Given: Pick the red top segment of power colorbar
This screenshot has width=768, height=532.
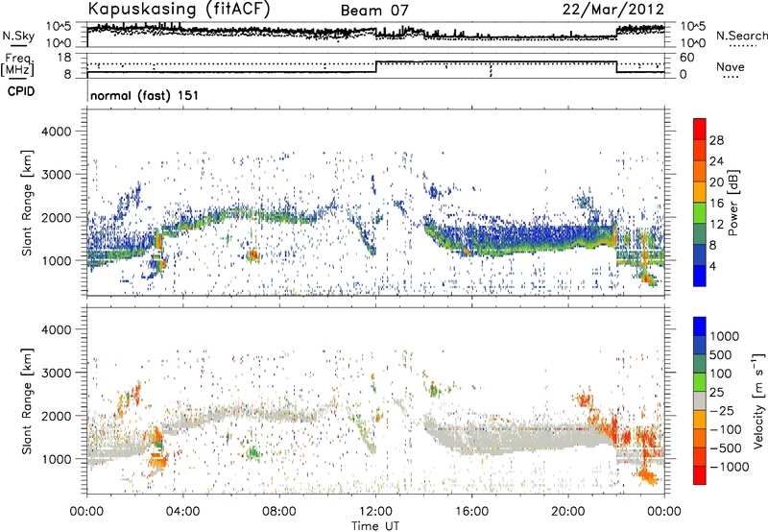Looking at the screenshot, I should [700, 129].
